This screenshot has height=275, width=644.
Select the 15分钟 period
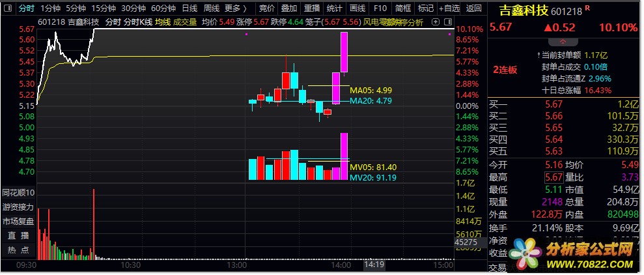[104, 8]
